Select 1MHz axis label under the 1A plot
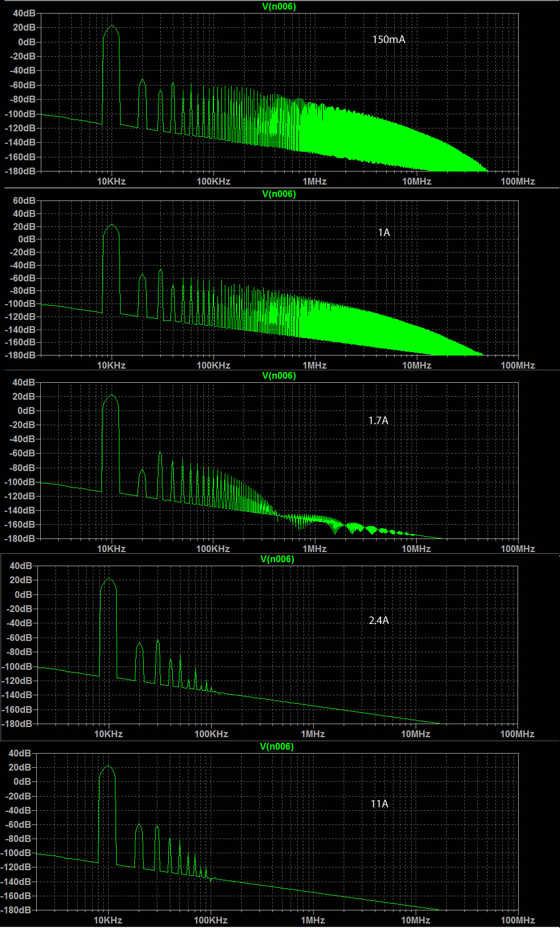Viewport: 560px width, 928px height. [x=314, y=365]
